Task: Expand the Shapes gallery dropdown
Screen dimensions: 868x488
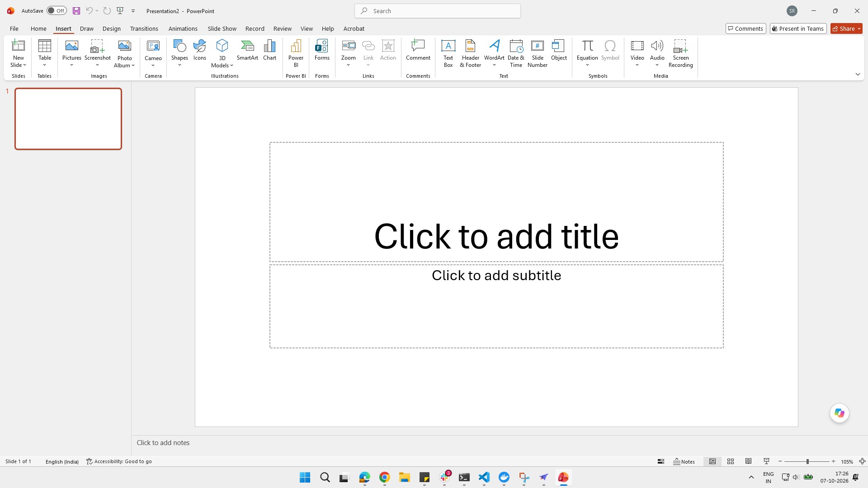Action: tap(179, 65)
